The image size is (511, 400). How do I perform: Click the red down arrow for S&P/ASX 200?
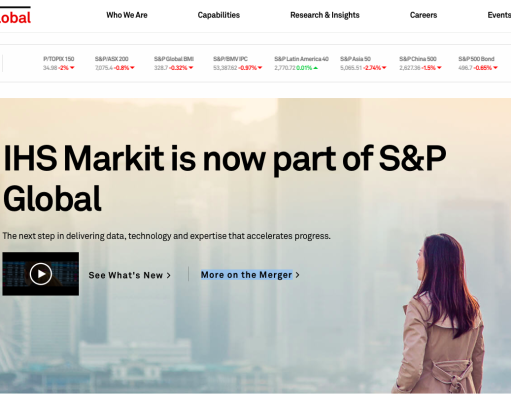tap(132, 68)
